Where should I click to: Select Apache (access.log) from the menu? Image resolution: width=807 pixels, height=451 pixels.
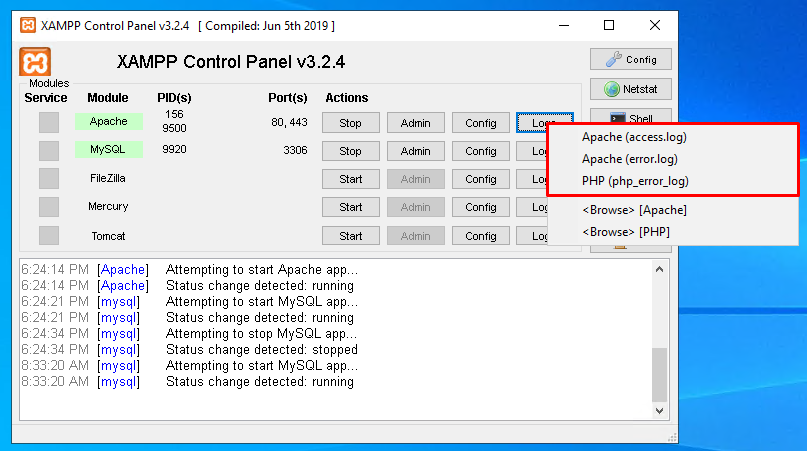(673, 137)
